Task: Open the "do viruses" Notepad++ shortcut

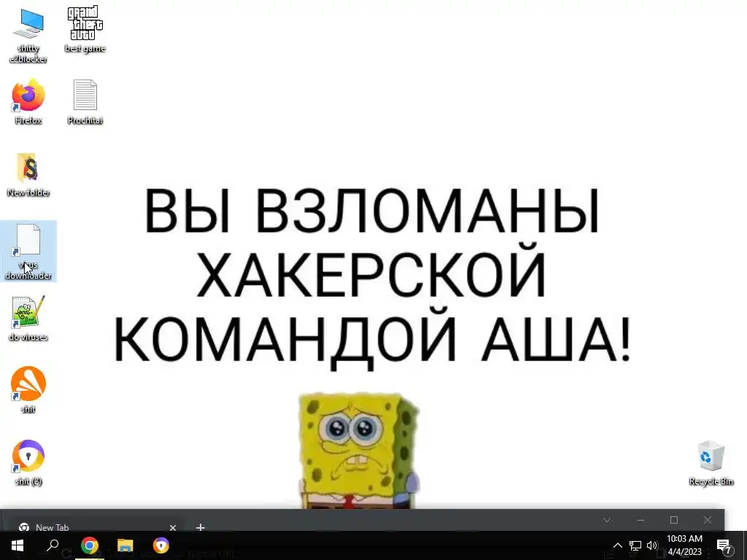Action: (x=28, y=318)
